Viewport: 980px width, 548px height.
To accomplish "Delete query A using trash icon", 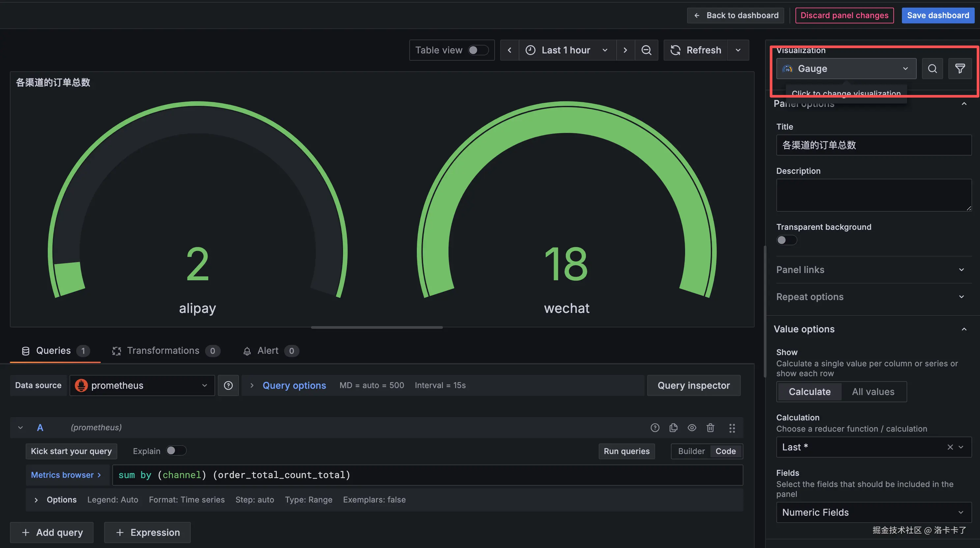I will click(x=710, y=428).
